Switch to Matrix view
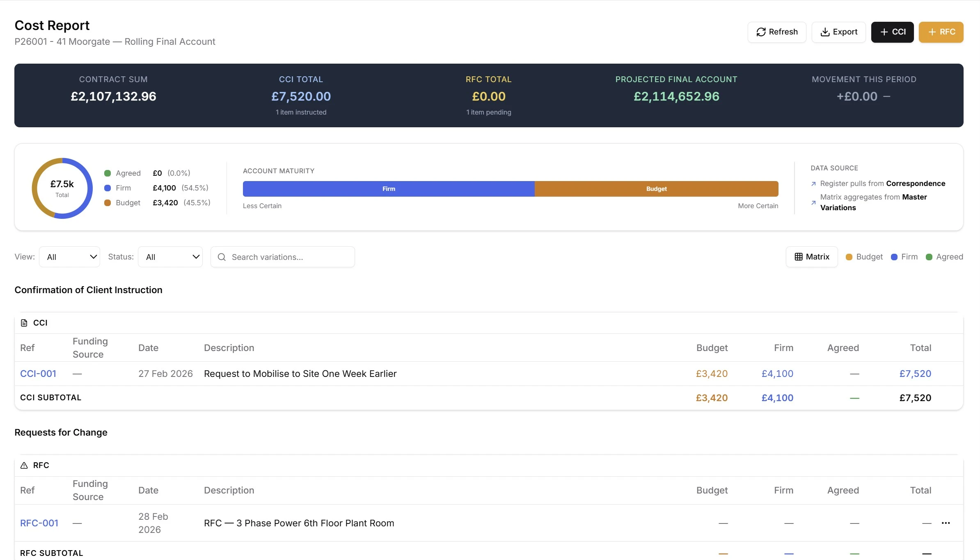This screenshot has height=560, width=980. coord(812,256)
